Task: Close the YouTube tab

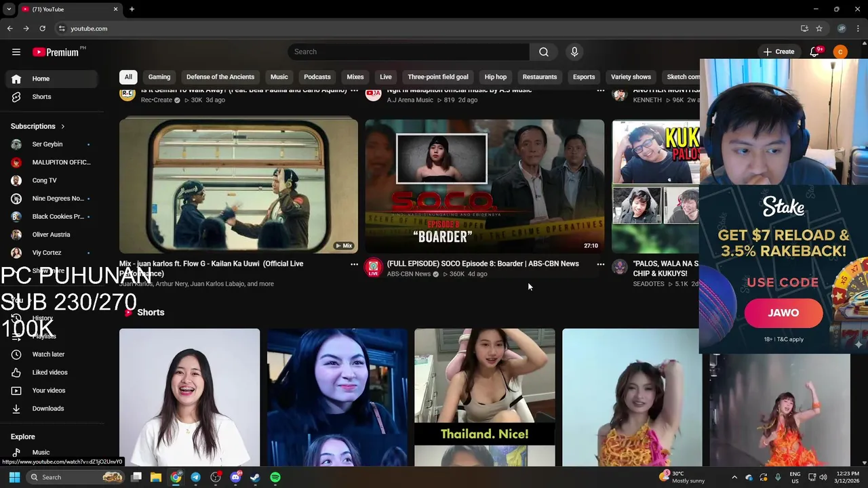Action: tap(115, 9)
